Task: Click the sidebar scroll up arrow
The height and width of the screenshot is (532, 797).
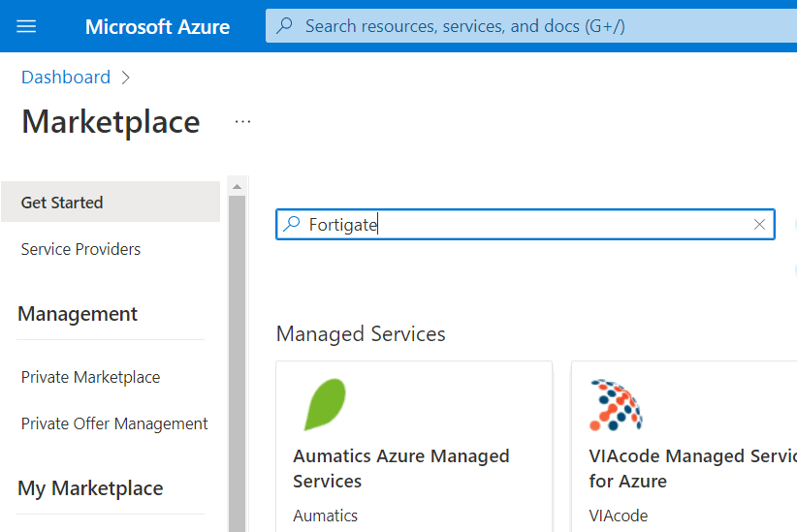Action: click(237, 186)
